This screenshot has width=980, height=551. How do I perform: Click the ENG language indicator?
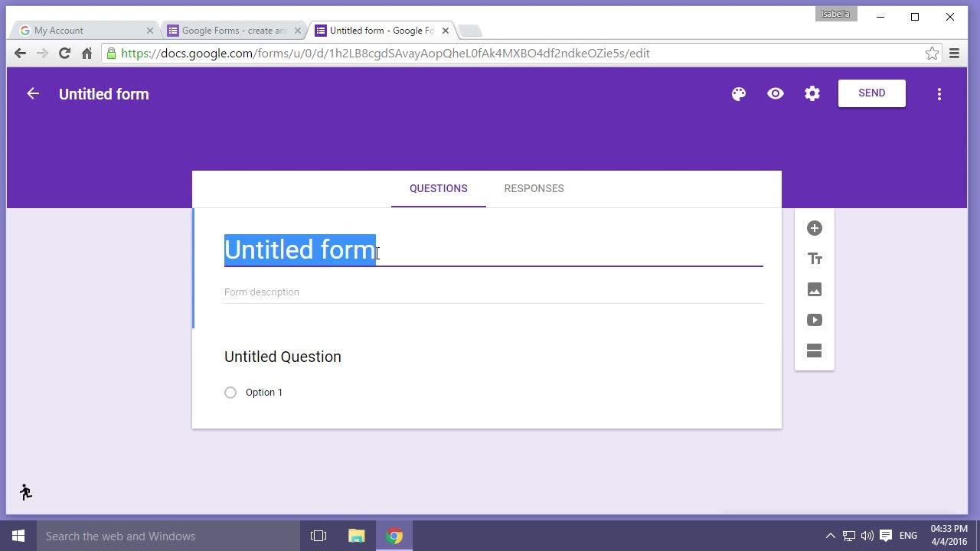909,536
